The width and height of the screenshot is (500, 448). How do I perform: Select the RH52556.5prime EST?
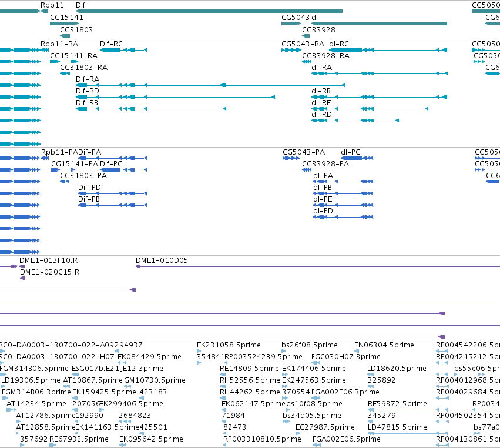tap(223, 386)
